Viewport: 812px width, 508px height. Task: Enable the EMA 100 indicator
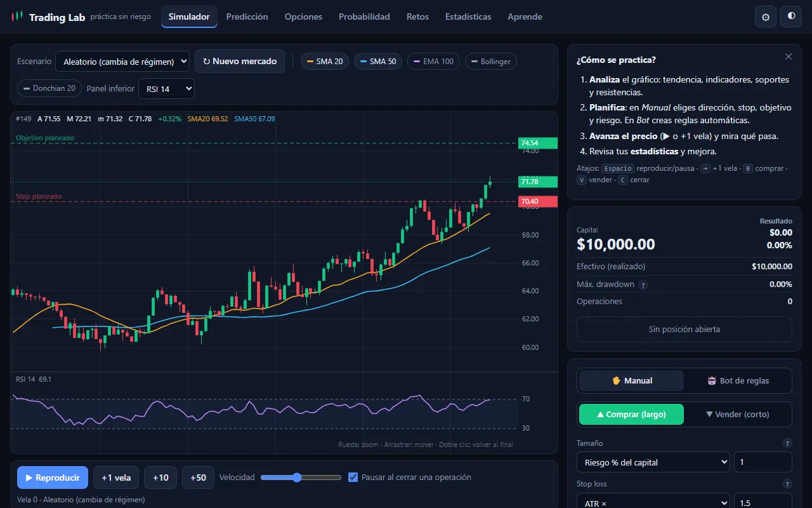pyautogui.click(x=433, y=62)
